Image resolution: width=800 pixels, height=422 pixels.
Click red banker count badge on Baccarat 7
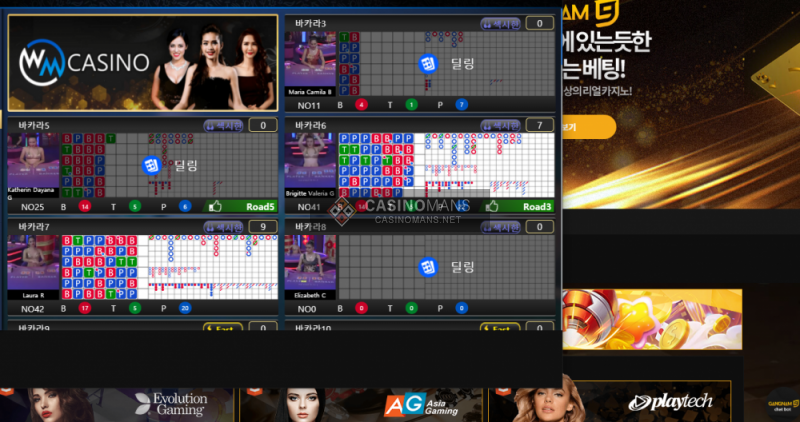click(84, 309)
